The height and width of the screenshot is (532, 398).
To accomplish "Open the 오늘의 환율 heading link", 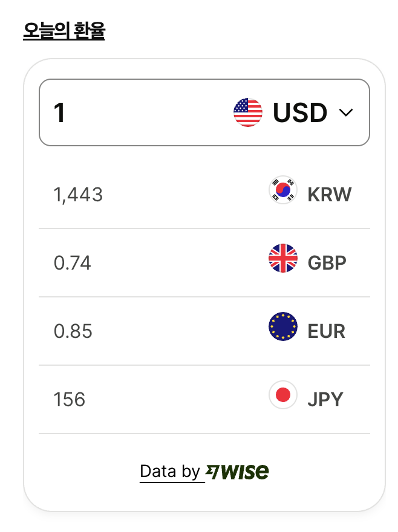I will tap(64, 31).
